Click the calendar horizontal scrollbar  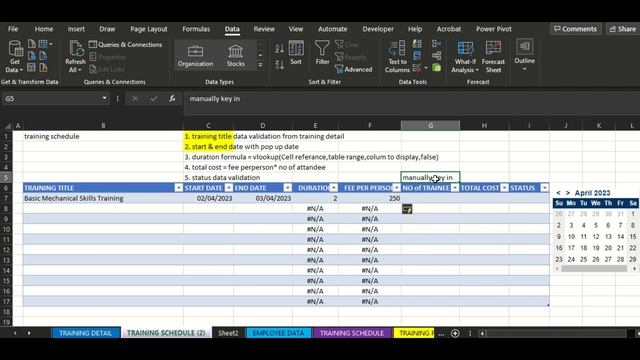594,269
